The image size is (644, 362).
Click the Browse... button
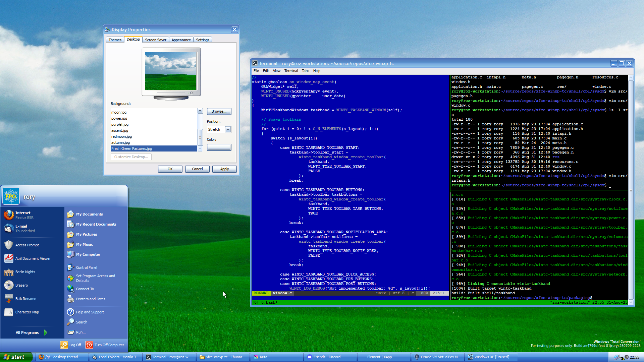pos(219,111)
